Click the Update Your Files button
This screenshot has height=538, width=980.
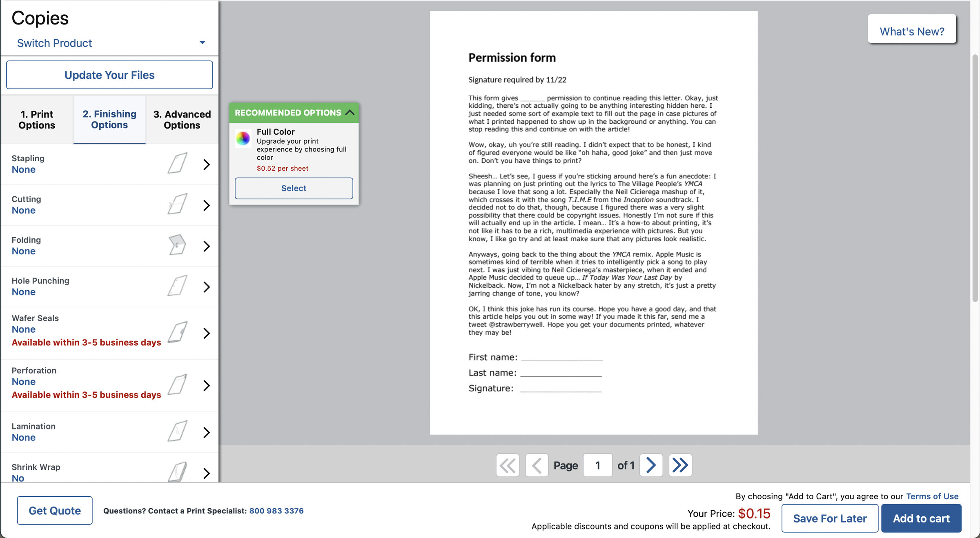click(109, 75)
